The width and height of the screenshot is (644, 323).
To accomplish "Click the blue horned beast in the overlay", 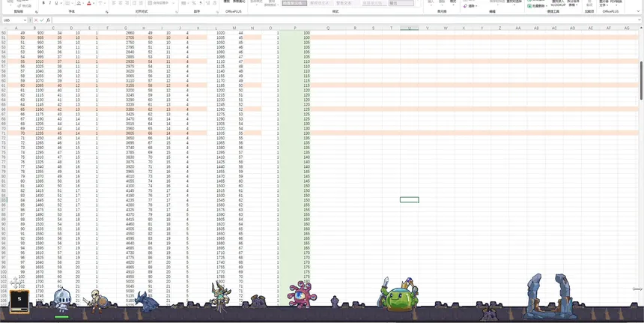I will [x=147, y=302].
